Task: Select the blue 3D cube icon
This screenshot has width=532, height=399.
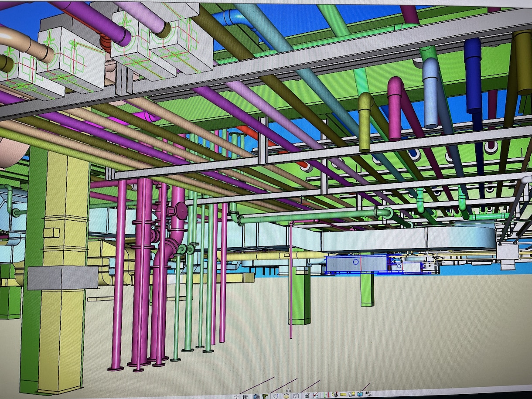Action: 360,394
